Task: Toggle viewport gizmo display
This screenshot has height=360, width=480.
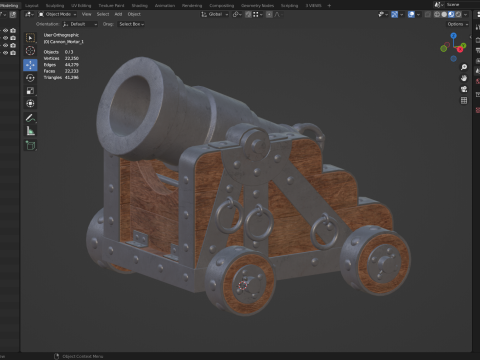Action: click(x=394, y=14)
